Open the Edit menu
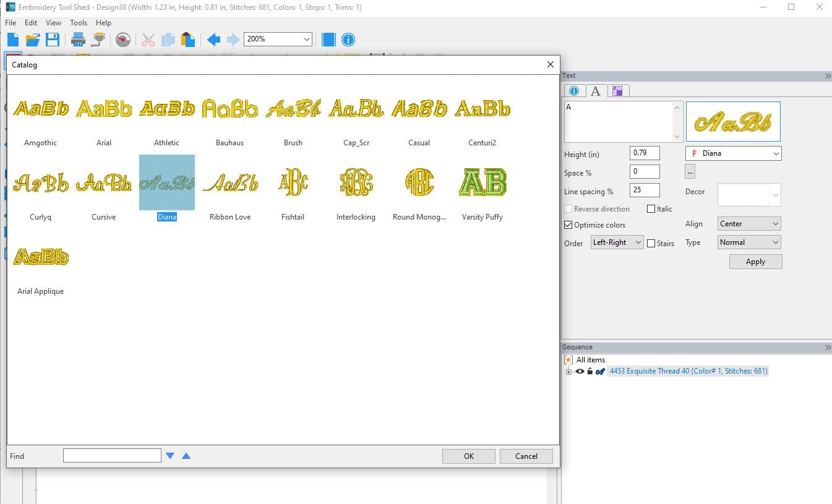This screenshot has width=832, height=504. pyautogui.click(x=30, y=22)
